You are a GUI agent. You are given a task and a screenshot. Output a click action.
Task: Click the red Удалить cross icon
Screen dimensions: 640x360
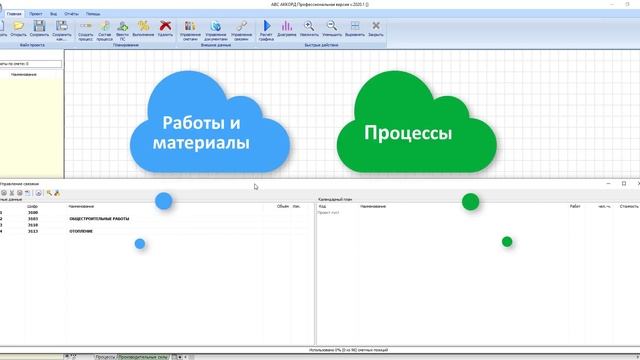point(165,29)
